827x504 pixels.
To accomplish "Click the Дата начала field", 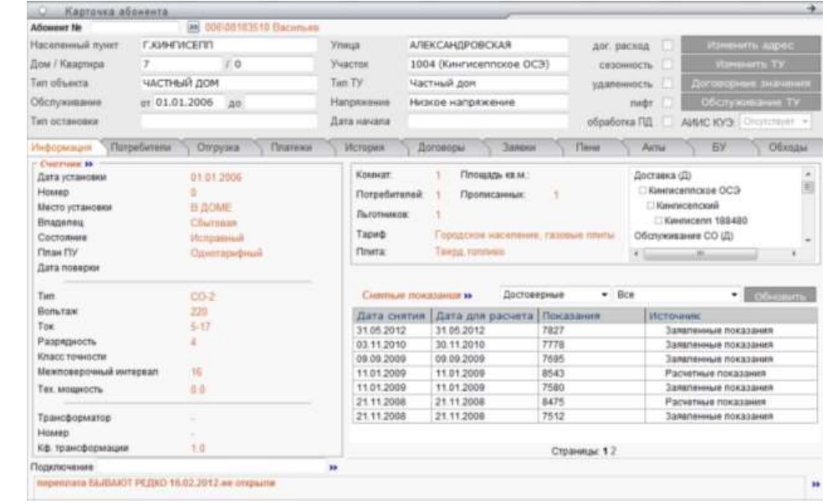I will (487, 121).
